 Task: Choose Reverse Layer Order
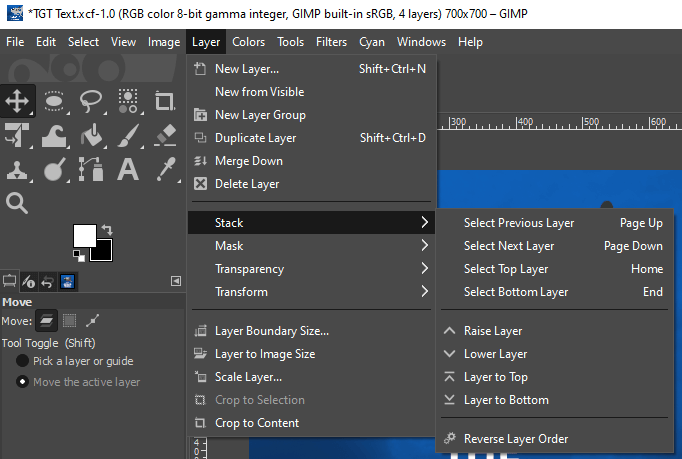555,439
